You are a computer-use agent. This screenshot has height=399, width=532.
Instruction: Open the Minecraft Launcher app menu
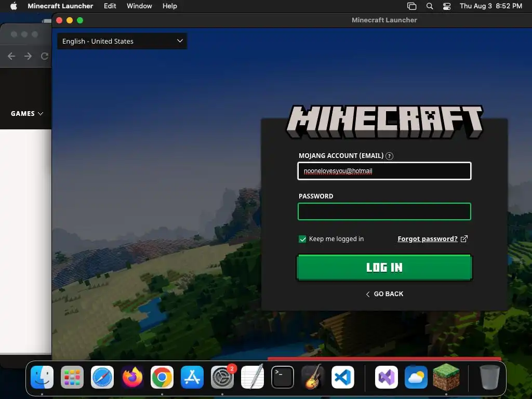pyautogui.click(x=60, y=6)
